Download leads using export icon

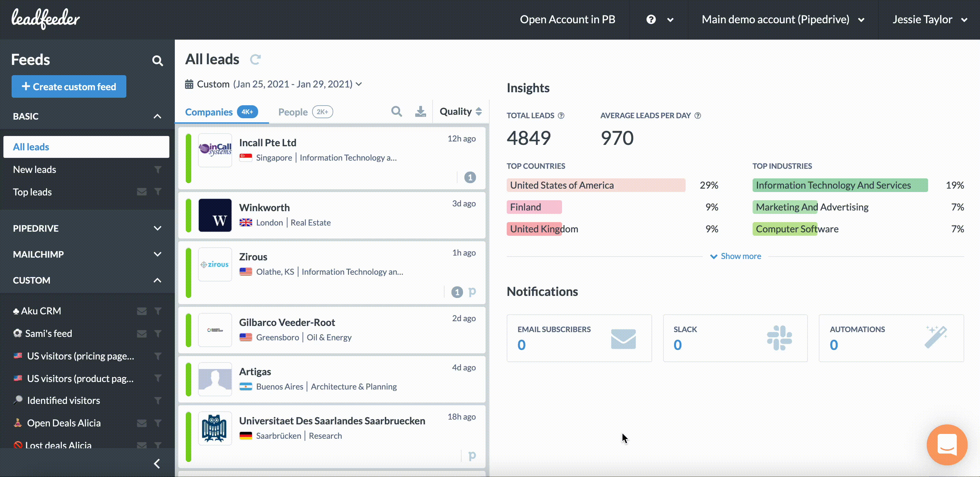pyautogui.click(x=420, y=111)
